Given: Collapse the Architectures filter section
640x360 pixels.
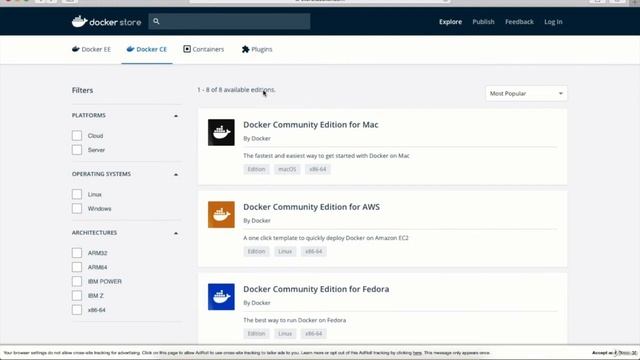Looking at the screenshot, I should tap(176, 233).
